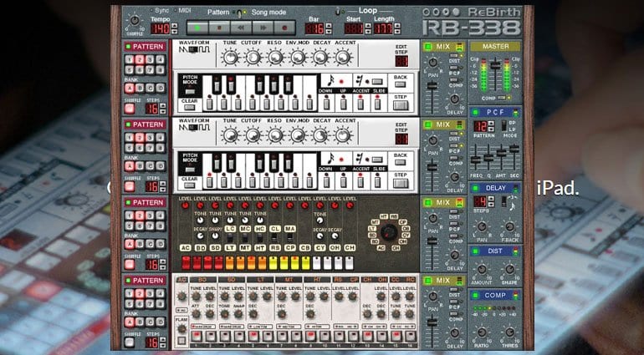Change the Bar position stepper
This screenshot has width=644, height=355.
[x=328, y=28]
